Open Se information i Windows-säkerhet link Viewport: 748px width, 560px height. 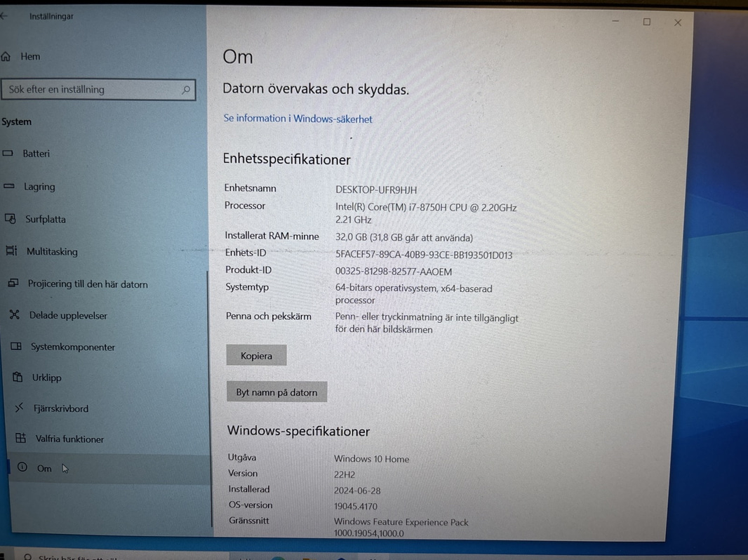[x=298, y=119]
